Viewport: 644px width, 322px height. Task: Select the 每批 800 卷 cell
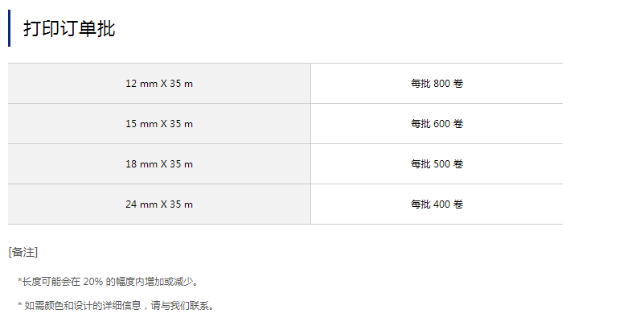(437, 84)
